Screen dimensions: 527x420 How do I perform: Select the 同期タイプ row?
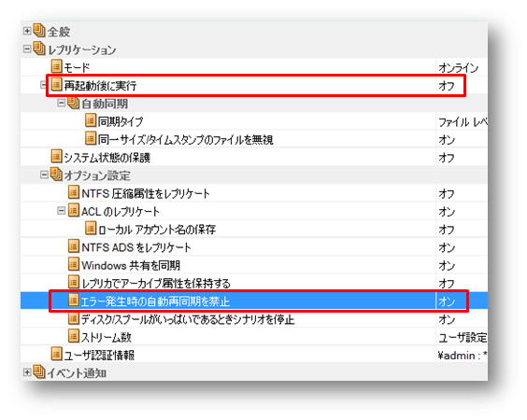point(254,120)
